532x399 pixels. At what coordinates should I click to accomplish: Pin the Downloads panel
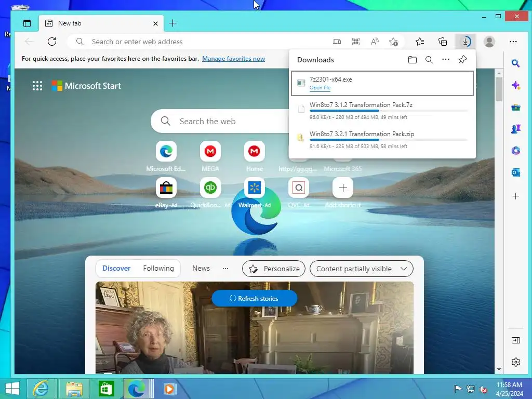(462, 60)
